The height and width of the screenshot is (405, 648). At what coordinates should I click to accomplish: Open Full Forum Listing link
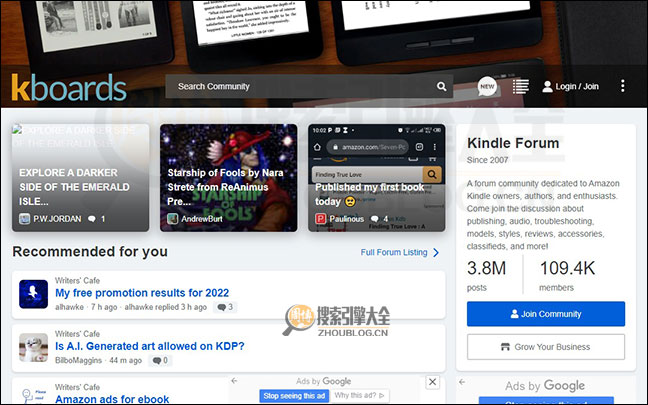tap(394, 253)
